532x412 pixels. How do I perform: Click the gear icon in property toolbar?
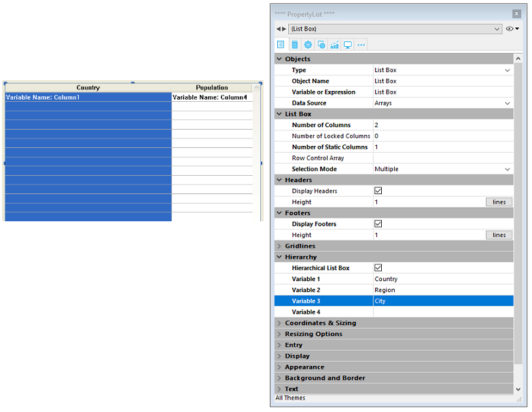[x=308, y=45]
